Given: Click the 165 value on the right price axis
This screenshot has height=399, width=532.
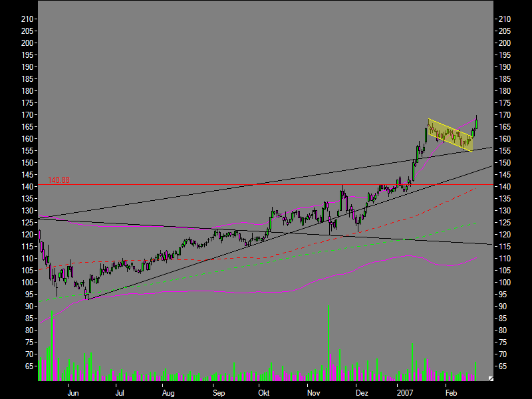Looking at the screenshot, I should [505, 127].
